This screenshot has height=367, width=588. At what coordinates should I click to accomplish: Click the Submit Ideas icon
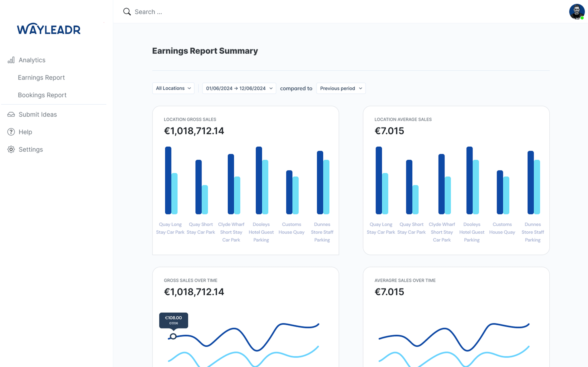[11, 114]
